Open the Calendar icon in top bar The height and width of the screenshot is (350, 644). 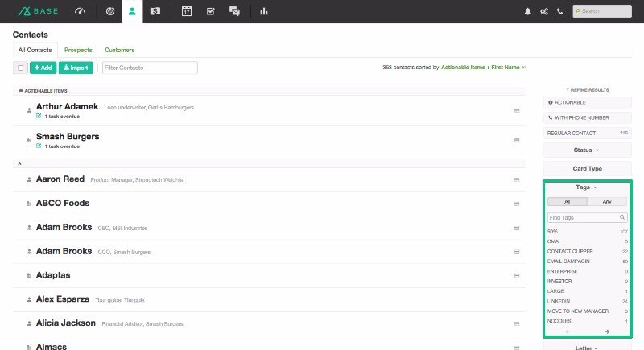click(186, 11)
